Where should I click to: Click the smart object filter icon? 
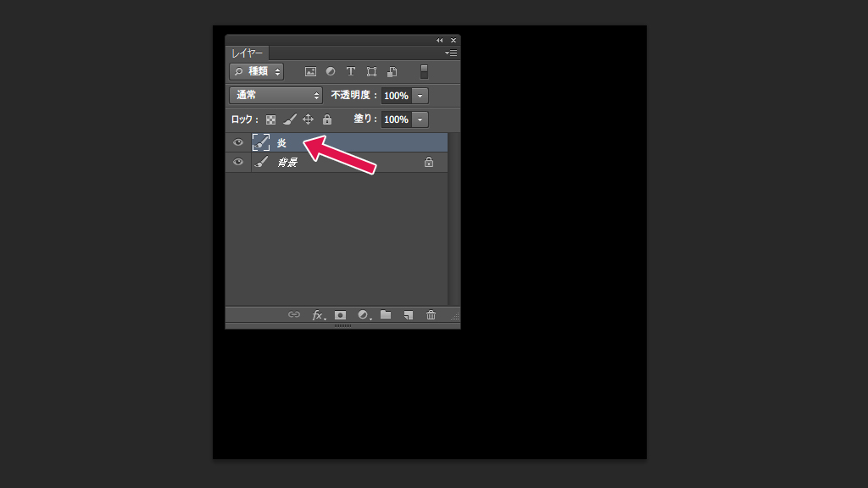(x=392, y=71)
